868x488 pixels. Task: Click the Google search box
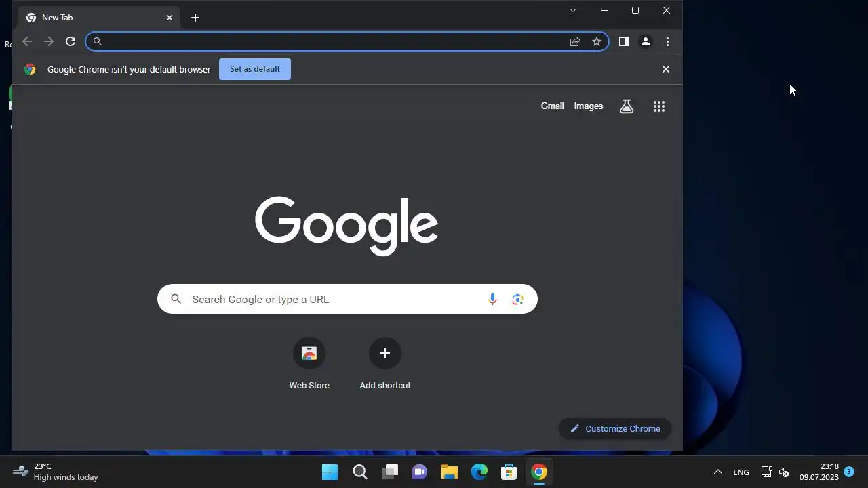pyautogui.click(x=347, y=299)
